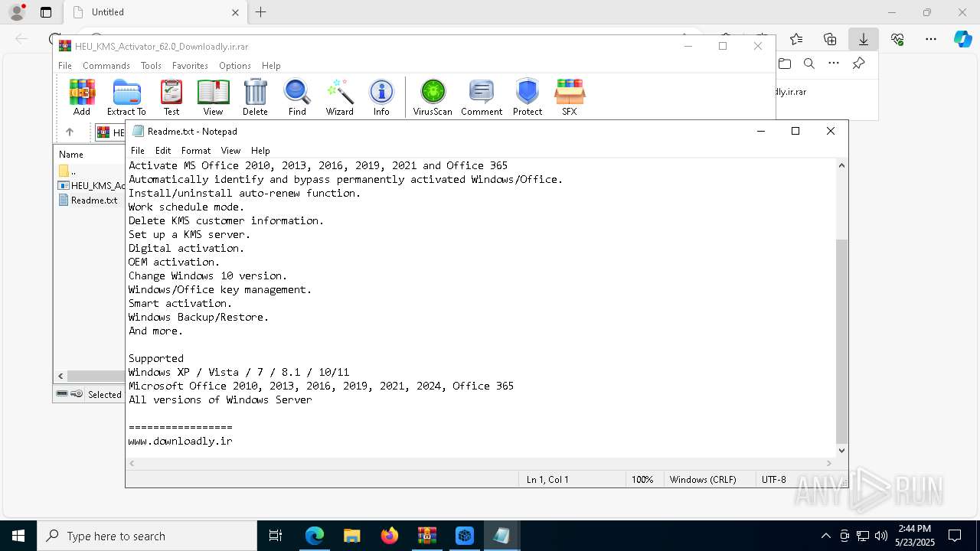Screen dimensions: 980x551
Task: Click the Delete trash can icon
Action: point(255,97)
